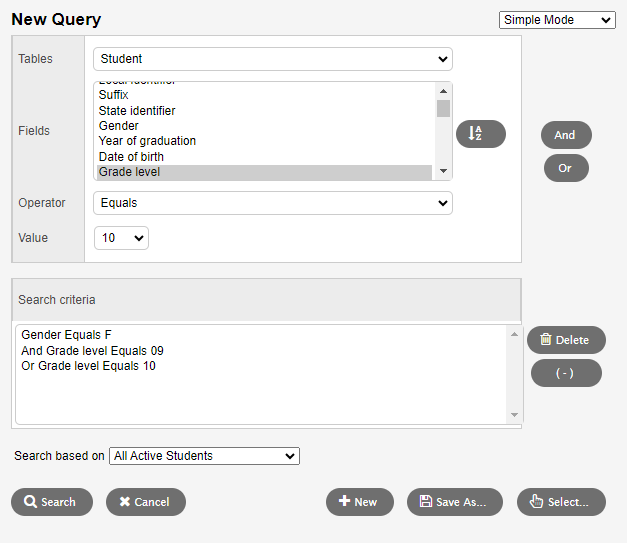Click the Delete button with trash icon
Viewport: 627px width, 543px height.
point(566,340)
